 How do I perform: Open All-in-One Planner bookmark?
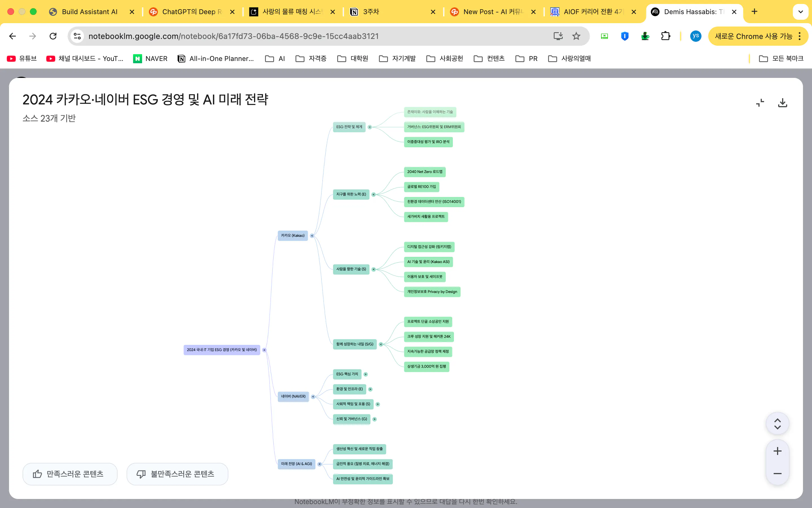(x=216, y=58)
